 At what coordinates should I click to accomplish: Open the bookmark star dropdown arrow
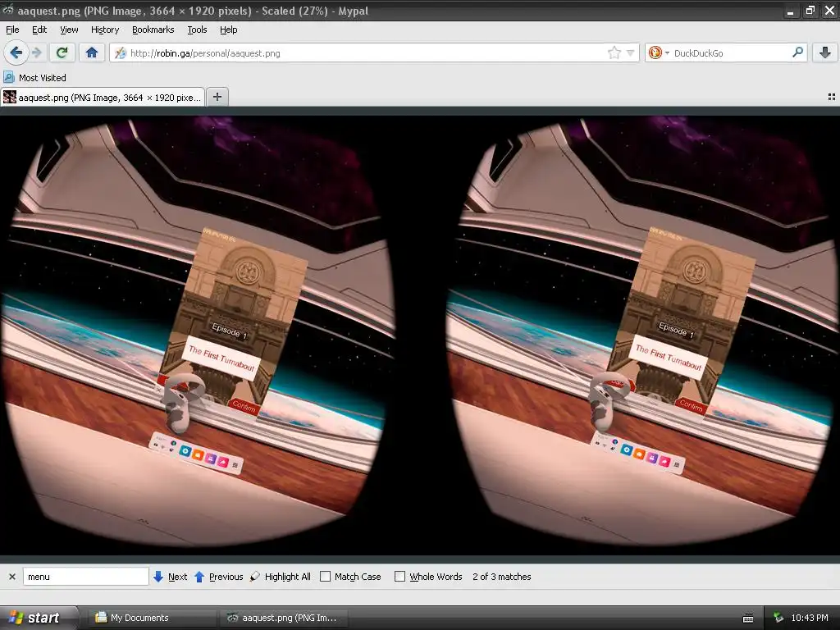(631, 52)
